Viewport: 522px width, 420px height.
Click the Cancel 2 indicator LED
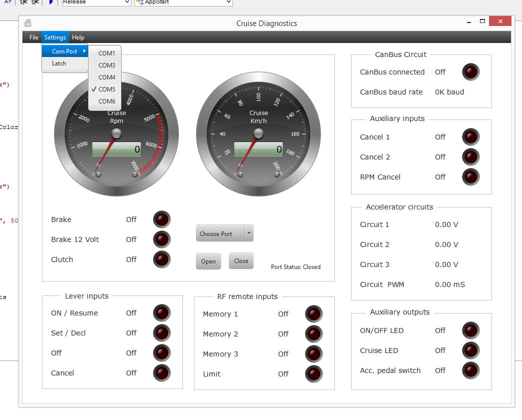pos(470,157)
